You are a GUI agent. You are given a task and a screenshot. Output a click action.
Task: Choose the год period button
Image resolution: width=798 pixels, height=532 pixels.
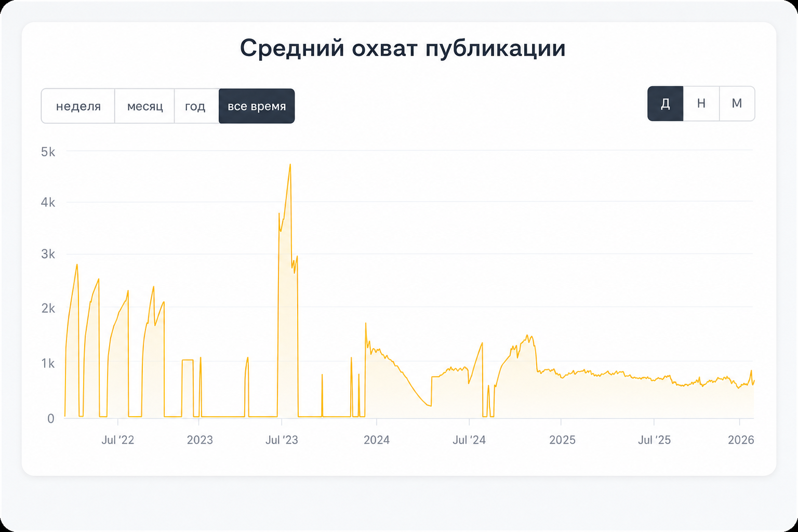coord(195,106)
